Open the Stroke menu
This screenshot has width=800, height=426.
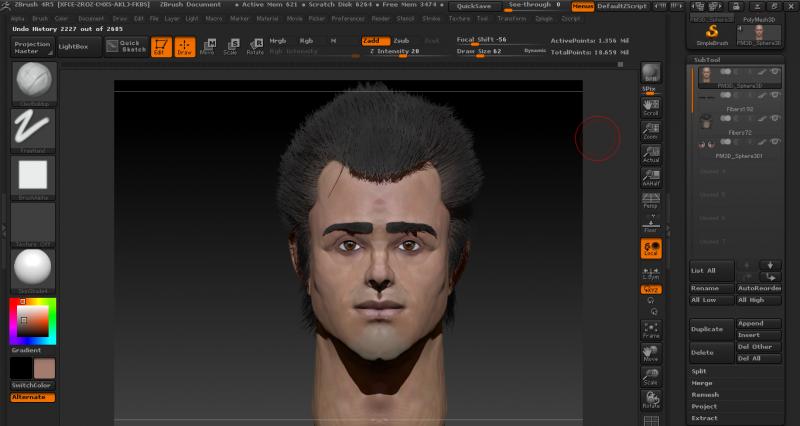pyautogui.click(x=431, y=18)
